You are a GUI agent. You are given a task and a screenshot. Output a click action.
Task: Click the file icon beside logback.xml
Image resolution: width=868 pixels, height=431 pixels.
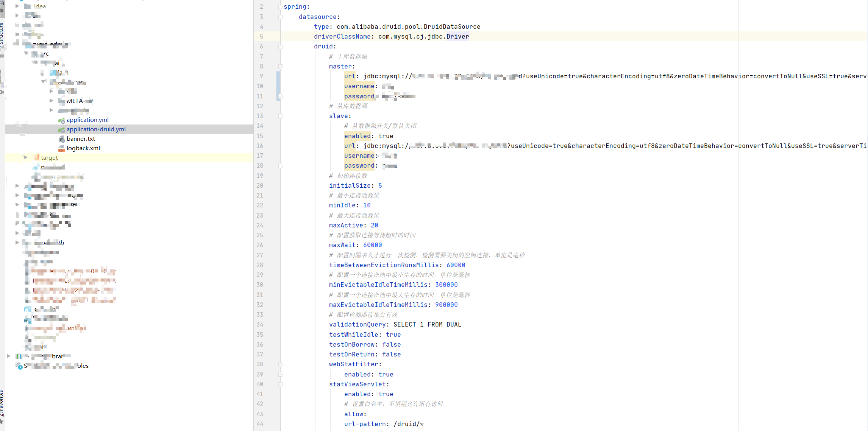point(62,148)
